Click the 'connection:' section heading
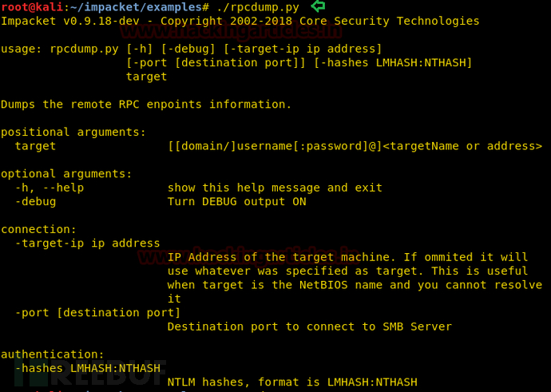Image resolution: width=551 pixels, height=392 pixels. click(39, 229)
